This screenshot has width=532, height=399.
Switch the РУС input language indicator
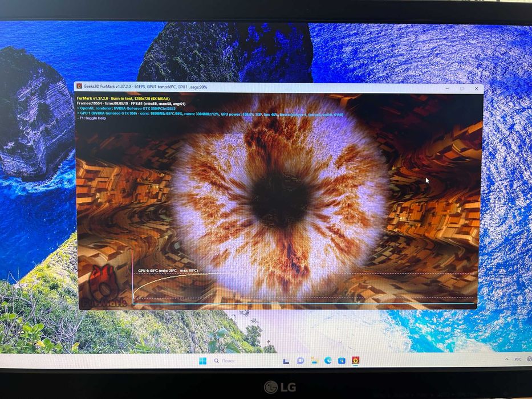518,359
